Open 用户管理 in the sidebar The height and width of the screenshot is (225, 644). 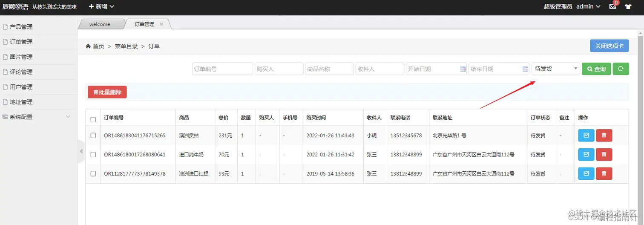(38, 87)
